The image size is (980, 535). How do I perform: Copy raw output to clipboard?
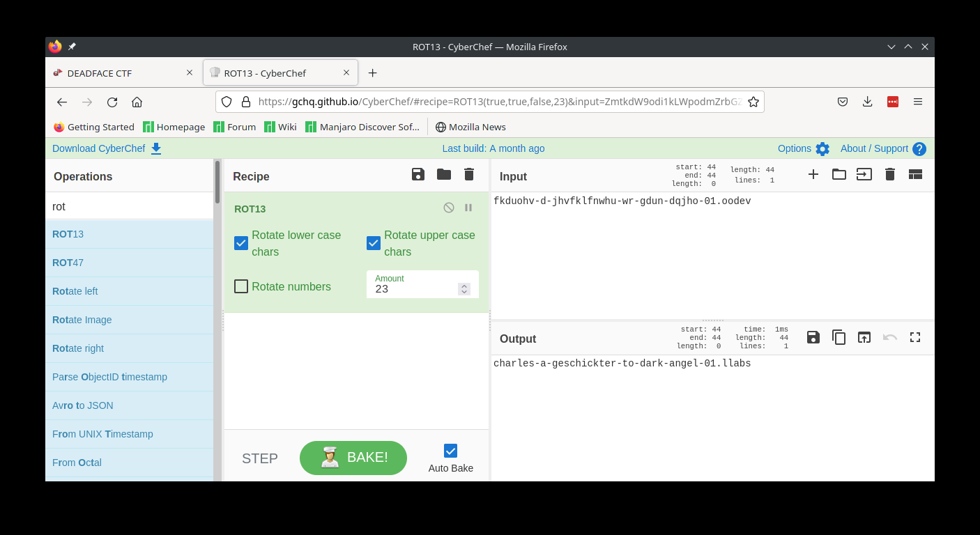tap(839, 337)
